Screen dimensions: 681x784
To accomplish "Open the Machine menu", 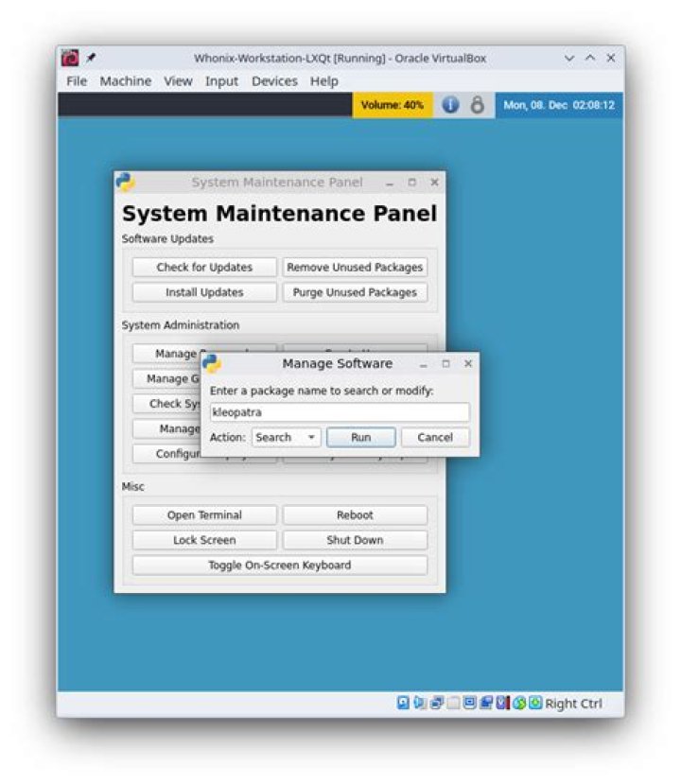I will click(126, 81).
